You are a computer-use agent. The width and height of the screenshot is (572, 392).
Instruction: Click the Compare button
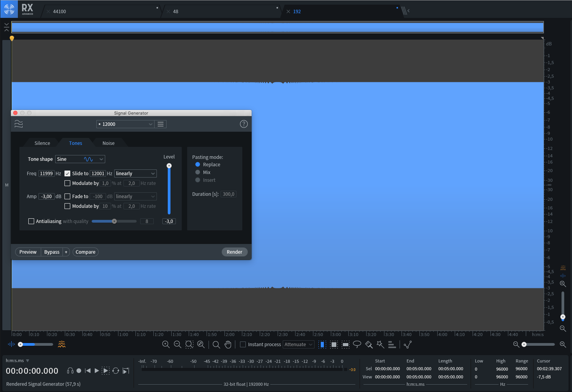coord(85,252)
